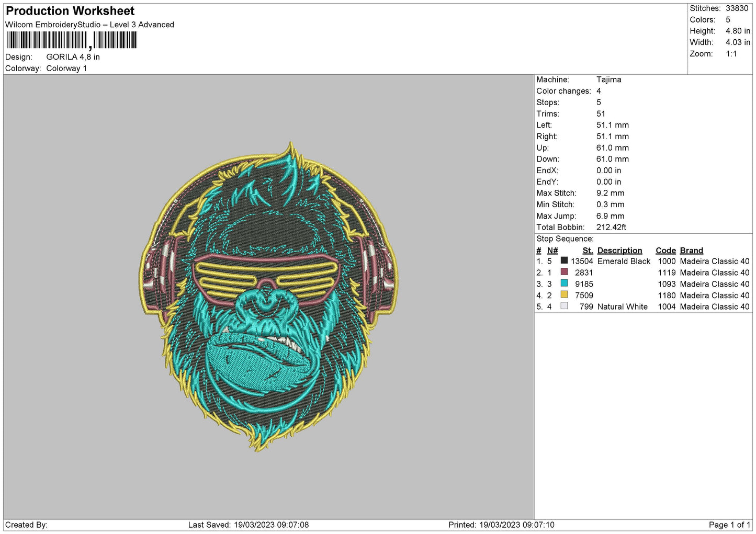
Task: Click the trims value '51'
Action: pyautogui.click(x=601, y=114)
